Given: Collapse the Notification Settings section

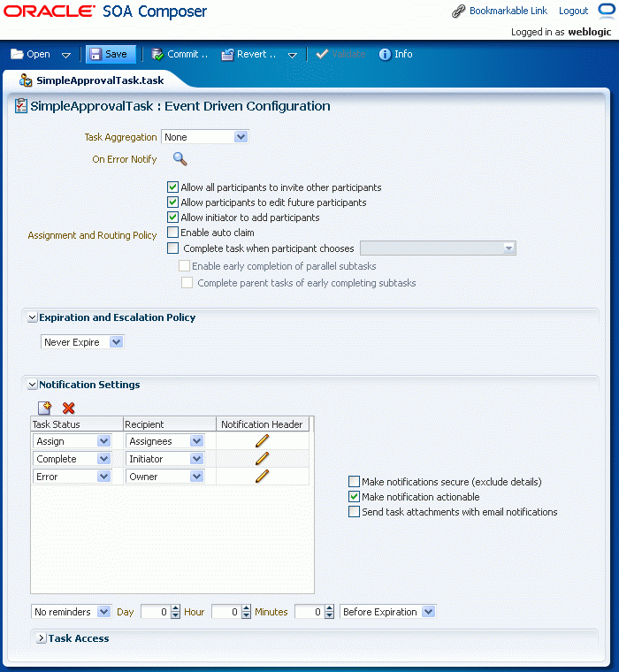Looking at the screenshot, I should (x=32, y=385).
